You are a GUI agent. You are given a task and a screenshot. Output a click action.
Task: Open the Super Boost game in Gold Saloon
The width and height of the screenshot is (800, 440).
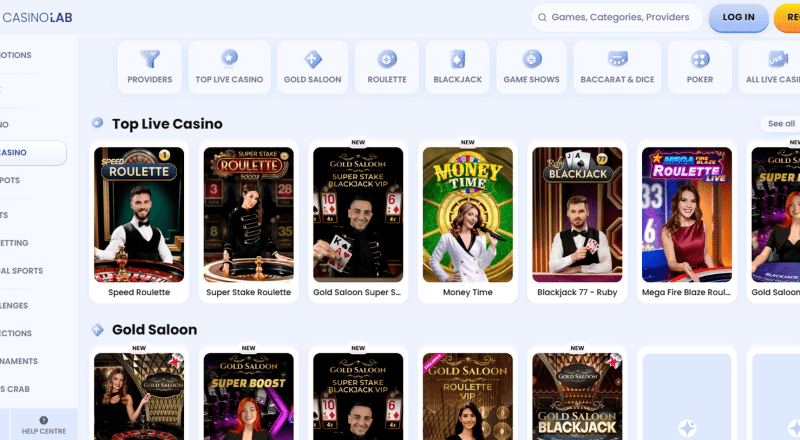248,394
